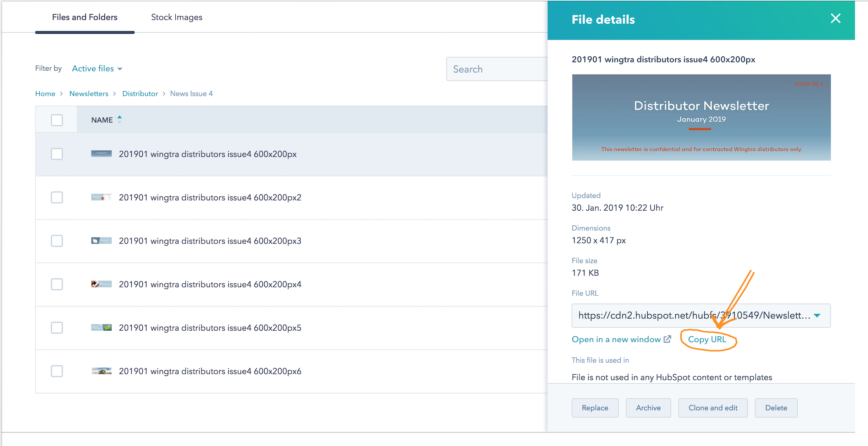Viewport: 868px width, 446px height.
Task: Click the Distributor Newsletter preview image
Action: pyautogui.click(x=701, y=117)
